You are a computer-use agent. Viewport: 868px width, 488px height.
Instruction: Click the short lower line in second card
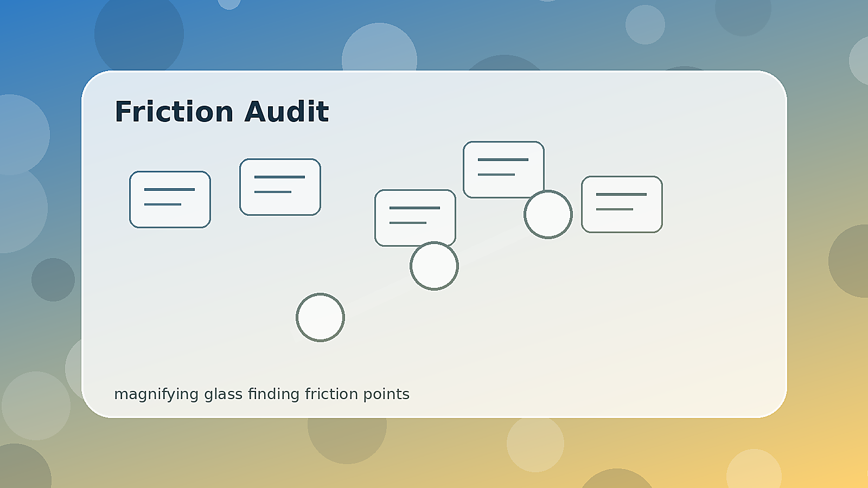click(273, 192)
